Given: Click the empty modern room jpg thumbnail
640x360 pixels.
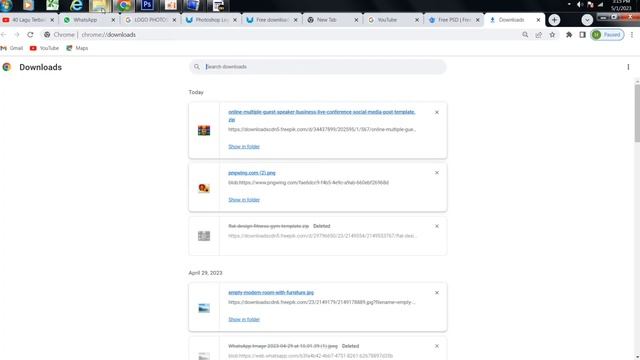Looking at the screenshot, I should (x=204, y=308).
